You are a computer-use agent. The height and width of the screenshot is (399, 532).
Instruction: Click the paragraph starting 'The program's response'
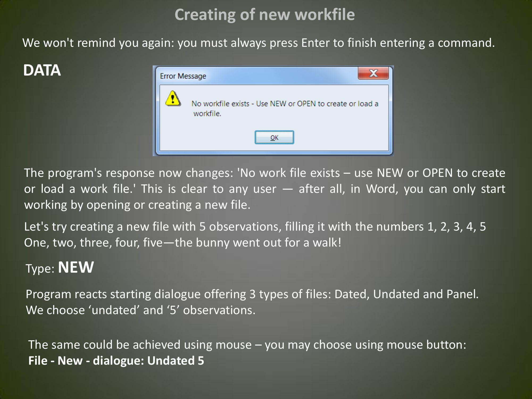pos(264,173)
